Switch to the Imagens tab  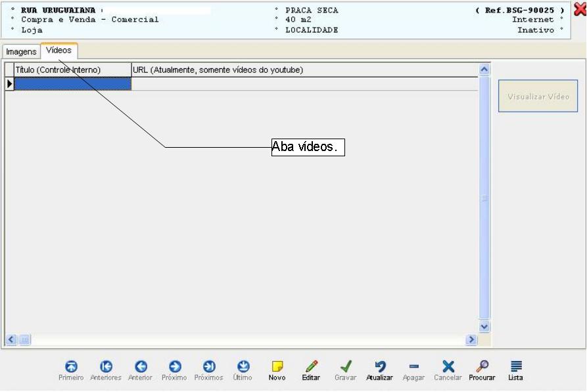point(21,52)
